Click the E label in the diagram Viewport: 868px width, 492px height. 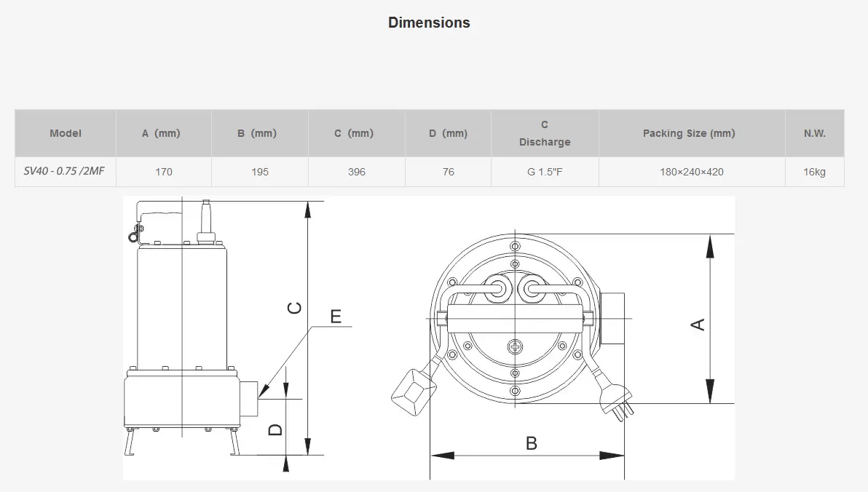click(x=336, y=316)
